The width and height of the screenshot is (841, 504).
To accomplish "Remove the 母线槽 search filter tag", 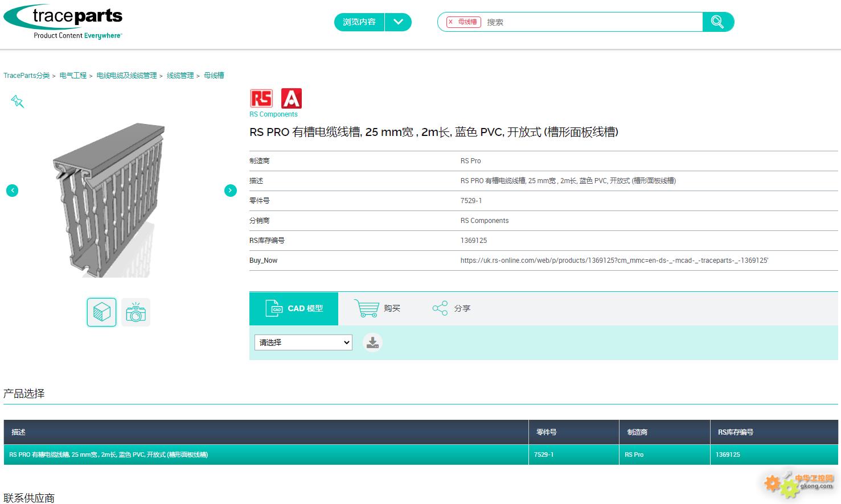I will pos(450,22).
